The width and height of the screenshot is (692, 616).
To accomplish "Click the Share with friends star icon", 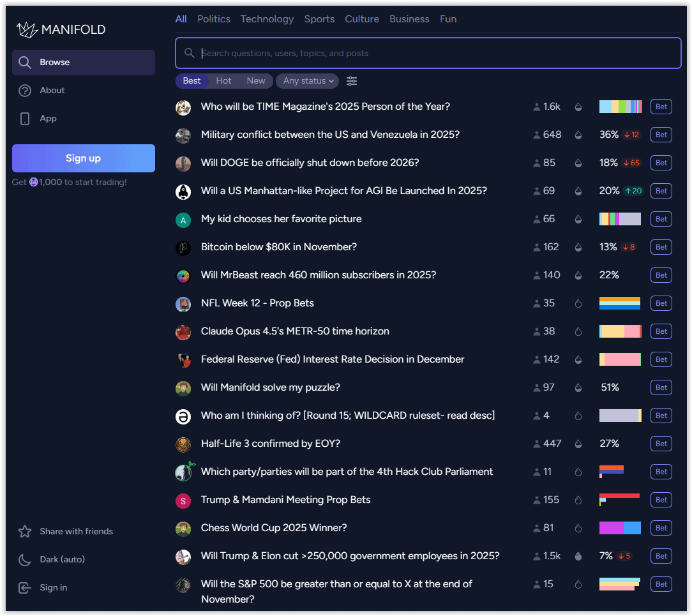I will (x=25, y=531).
